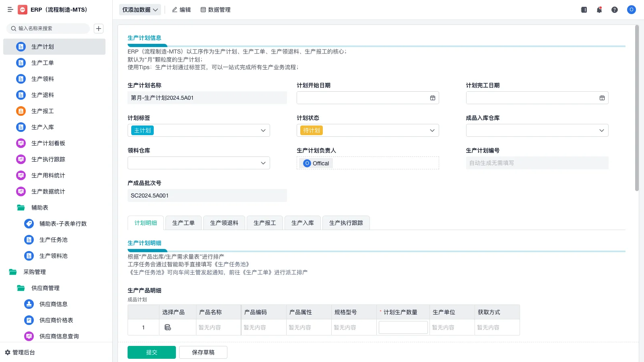Open the orange 生产报工 sidebar icon
Image resolution: width=644 pixels, height=362 pixels.
tap(21, 111)
